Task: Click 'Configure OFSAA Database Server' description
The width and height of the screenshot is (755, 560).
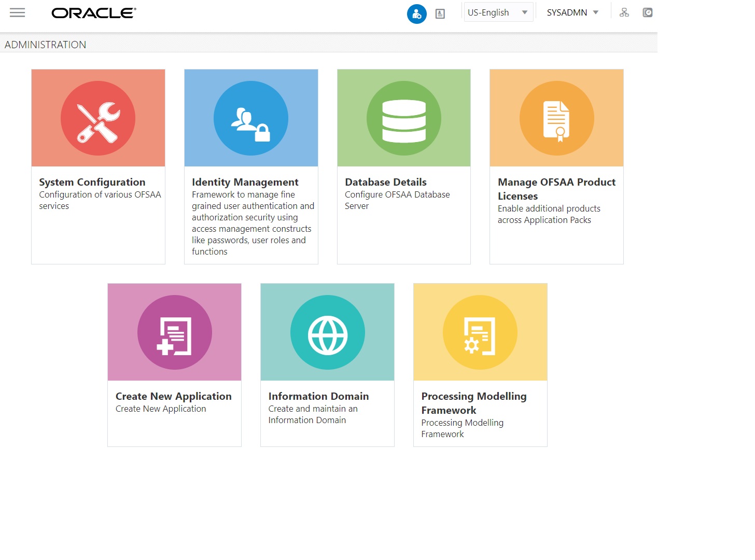Action: (x=398, y=200)
